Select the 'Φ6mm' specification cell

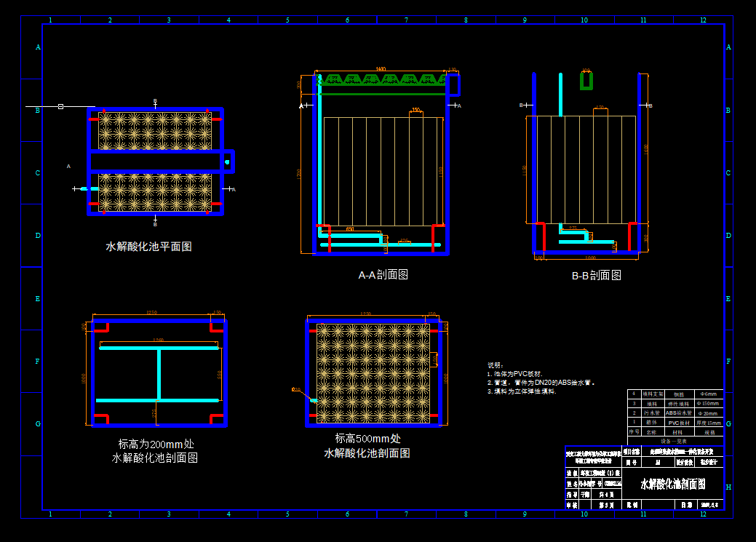709,394
